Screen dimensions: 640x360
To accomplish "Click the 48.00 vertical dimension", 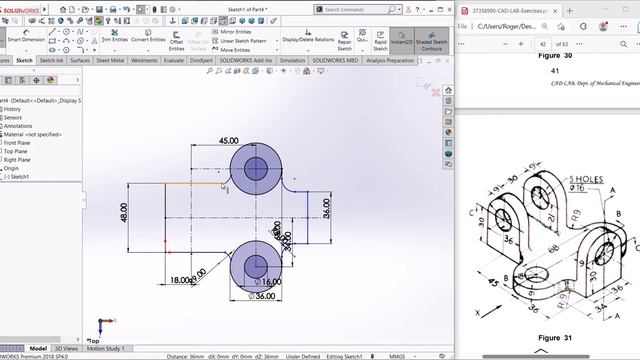I will (124, 213).
